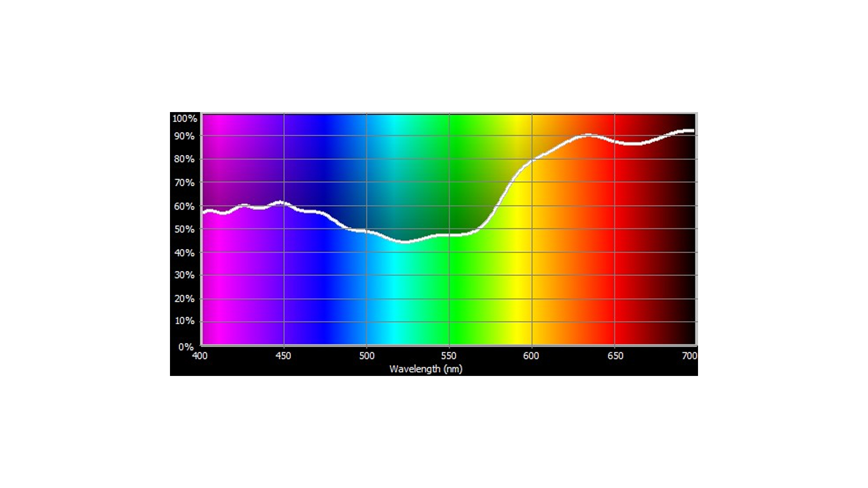Viewport: 868px width, 488px height.
Task: Click the 80% vertical axis label
Action: (184, 159)
